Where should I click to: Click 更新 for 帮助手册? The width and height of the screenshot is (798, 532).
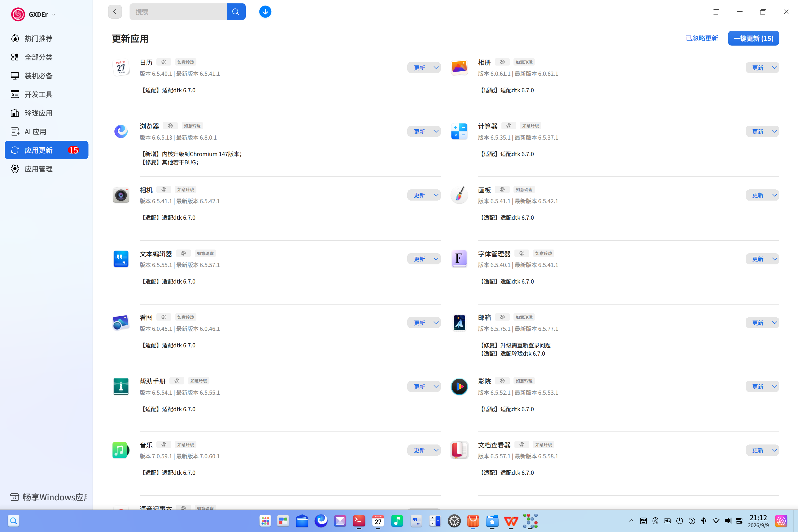pyautogui.click(x=419, y=386)
